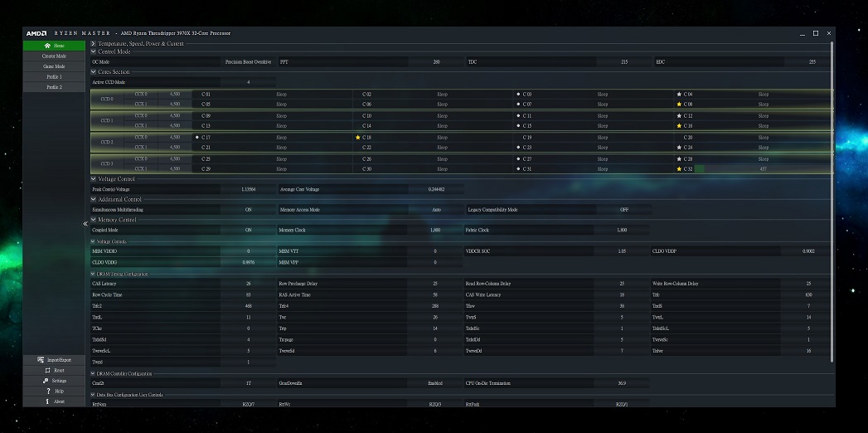Click the house icon on Home tab
The height and width of the screenshot is (433, 868).
47,46
